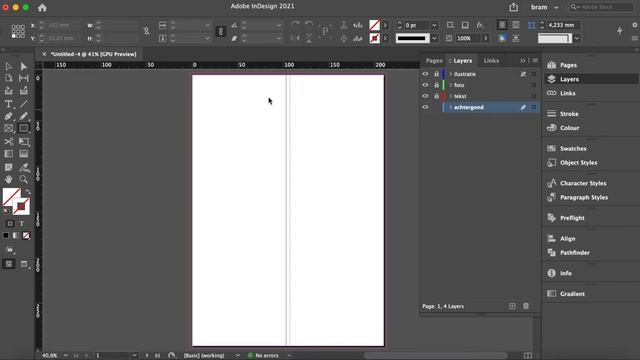640x360 pixels.
Task: Close the Untitled-4 document tab
Action: point(44,54)
